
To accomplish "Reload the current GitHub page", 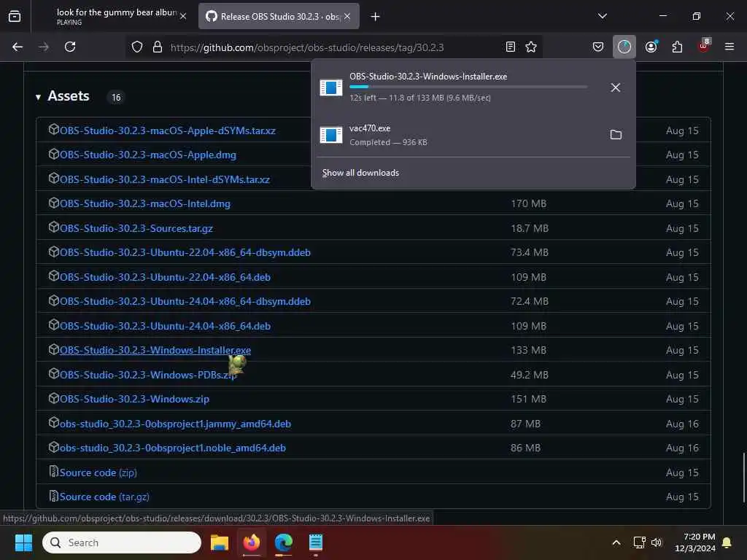I will click(x=70, y=47).
